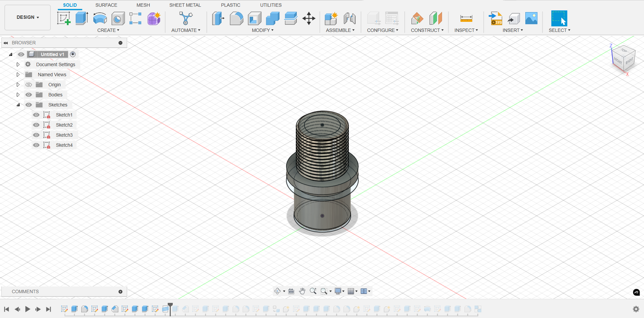Click the Pan hand tool

click(x=302, y=291)
